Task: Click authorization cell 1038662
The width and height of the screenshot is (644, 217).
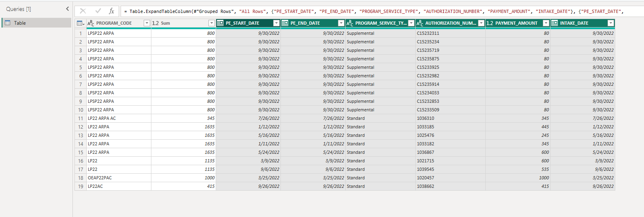Action: pos(451,186)
